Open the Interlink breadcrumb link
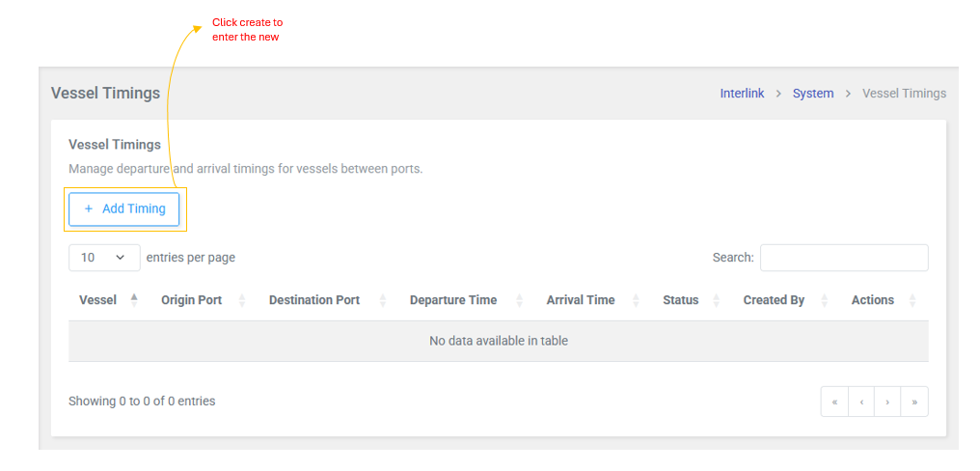Image resolution: width=980 pixels, height=471 pixels. coord(742,94)
